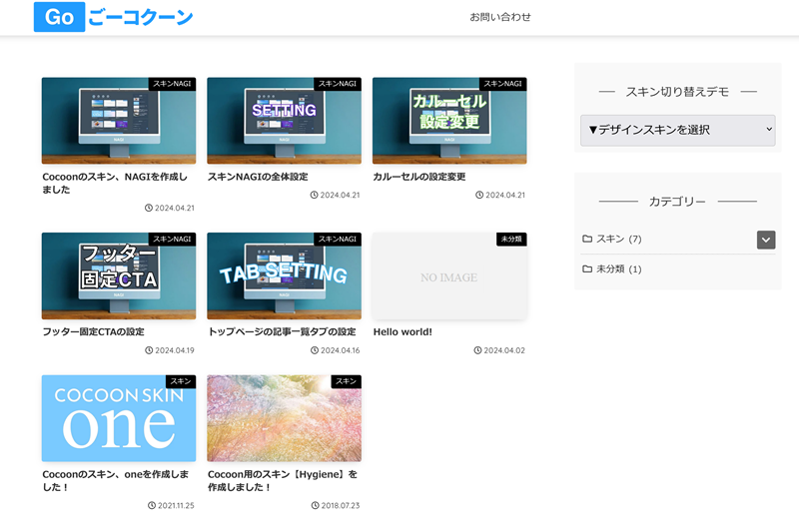
Task: Click スキン label on COCOON SKIN one card
Action: coord(181,382)
